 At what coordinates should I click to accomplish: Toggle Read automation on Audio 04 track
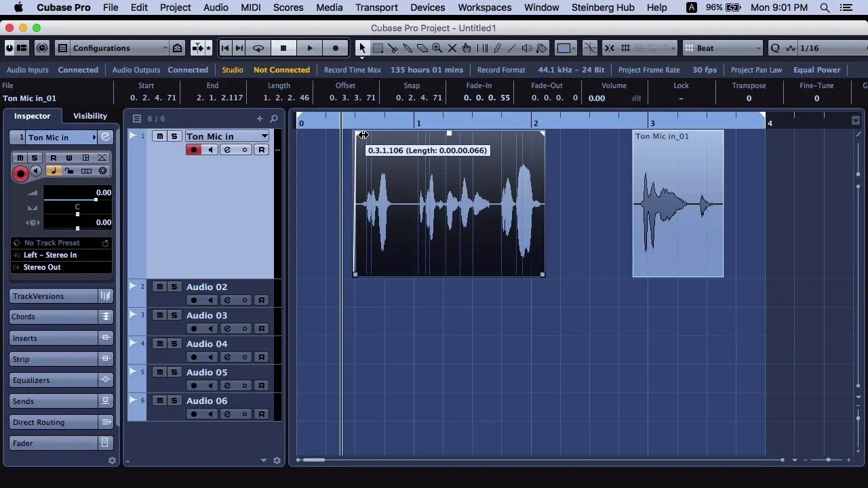261,357
